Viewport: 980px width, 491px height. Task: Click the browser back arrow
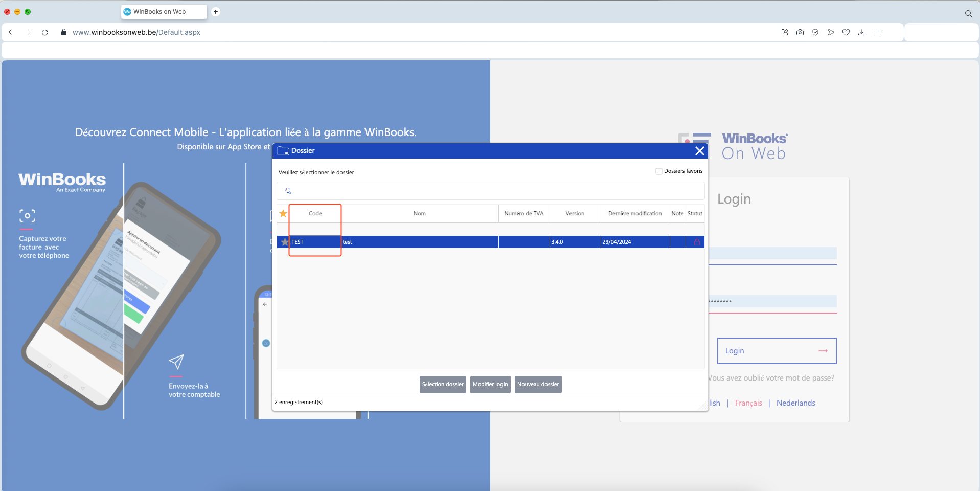(x=10, y=32)
